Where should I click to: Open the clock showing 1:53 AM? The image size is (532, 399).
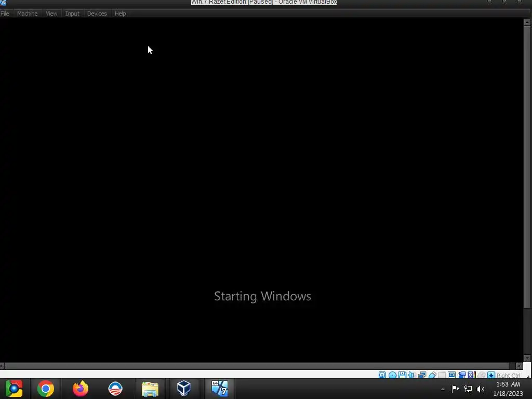tap(508, 389)
